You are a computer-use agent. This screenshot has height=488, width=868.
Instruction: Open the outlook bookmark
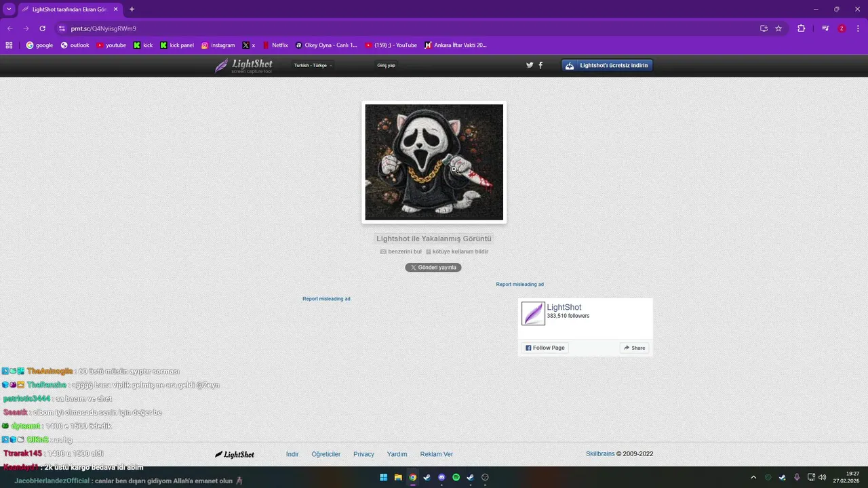75,45
